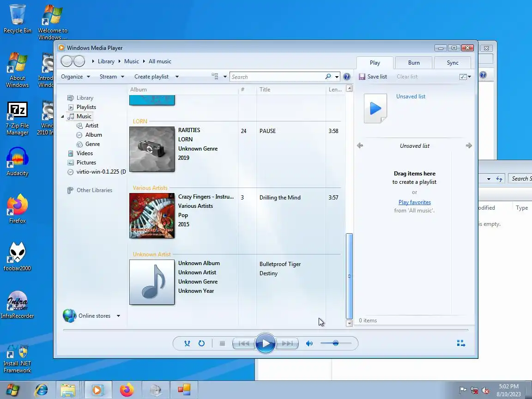Screen dimensions: 532x399
Task: Open the Windows Start menu
Action: coord(12,390)
